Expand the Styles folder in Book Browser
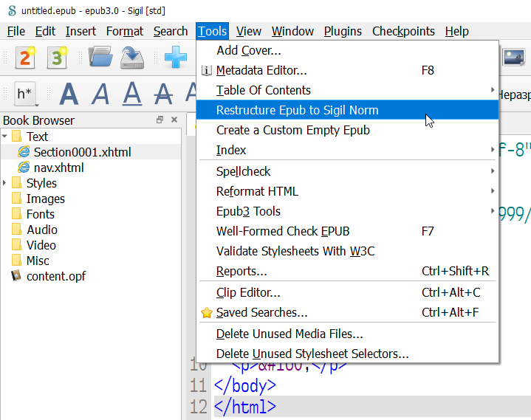Image resolution: width=531 pixels, height=420 pixels. [4, 183]
